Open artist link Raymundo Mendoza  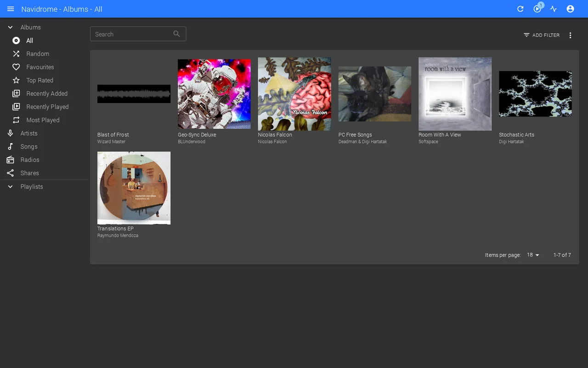tap(118, 236)
